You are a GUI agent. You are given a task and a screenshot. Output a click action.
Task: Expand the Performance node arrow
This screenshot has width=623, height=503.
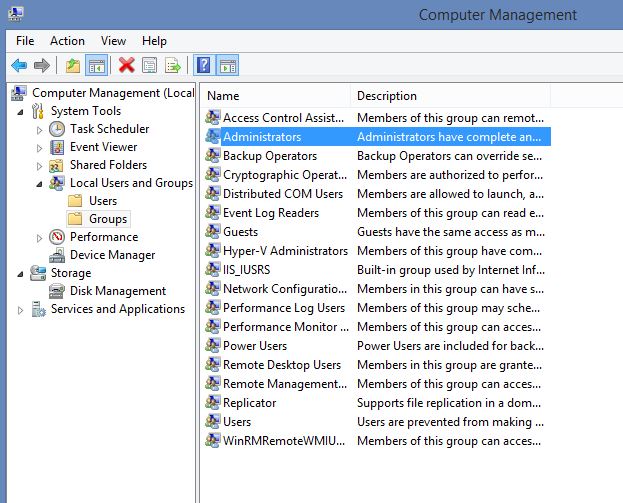point(39,238)
